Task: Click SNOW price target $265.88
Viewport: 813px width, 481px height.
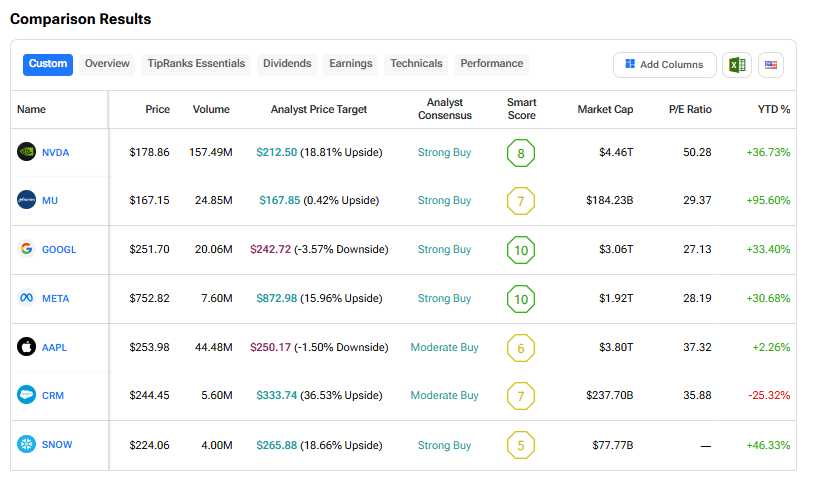Action: 276,445
